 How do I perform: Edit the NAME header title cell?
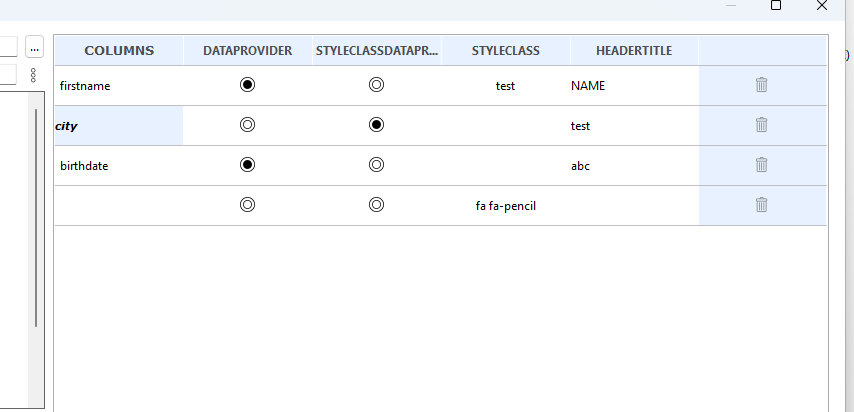coord(634,86)
